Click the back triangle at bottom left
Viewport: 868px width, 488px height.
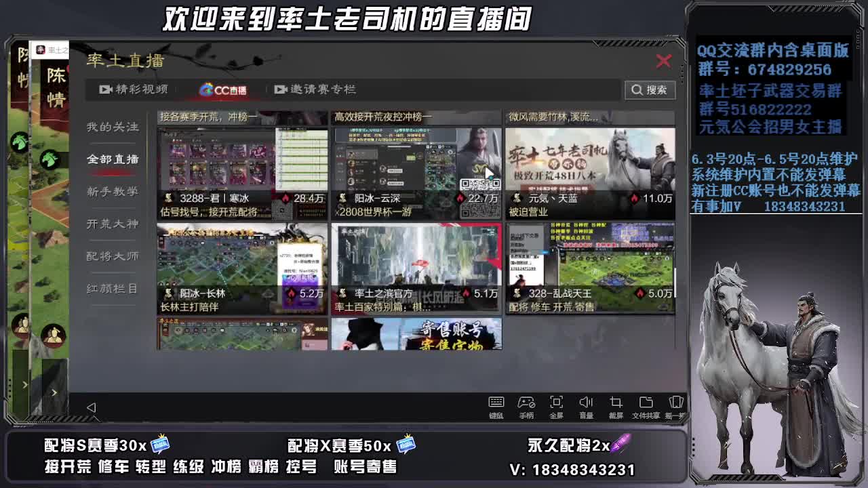[x=91, y=407]
